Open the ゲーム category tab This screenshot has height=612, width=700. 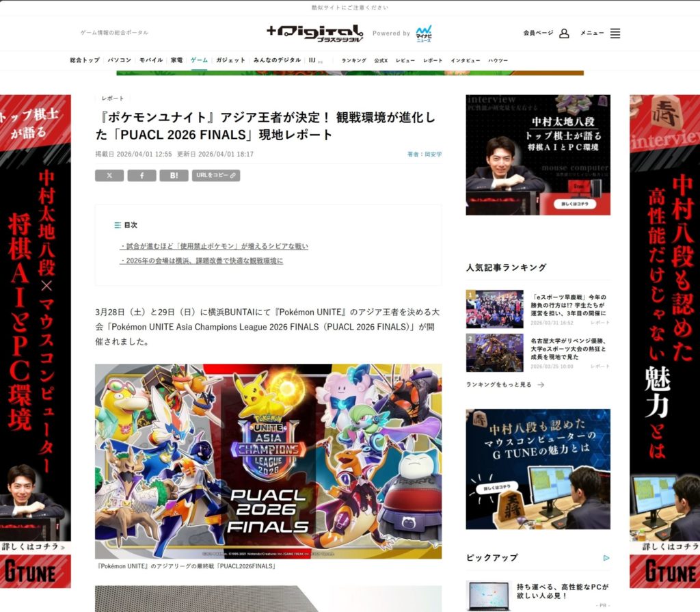pos(199,60)
